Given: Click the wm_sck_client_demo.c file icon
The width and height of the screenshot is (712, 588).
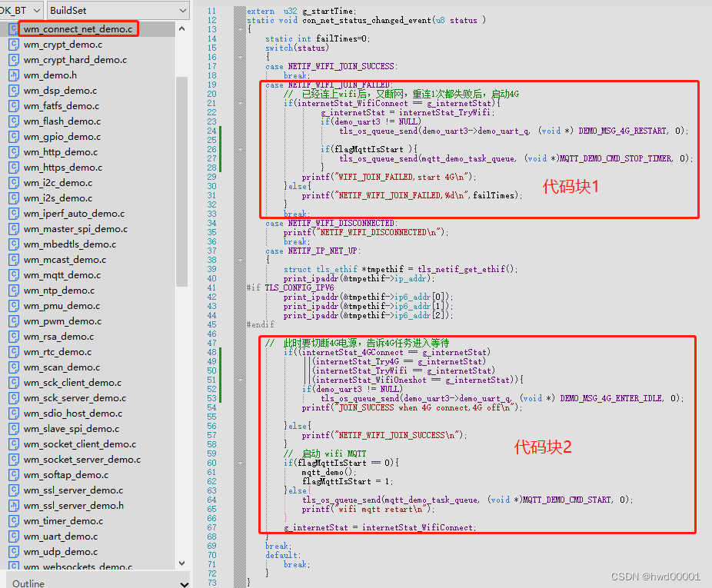Looking at the screenshot, I should (x=14, y=382).
